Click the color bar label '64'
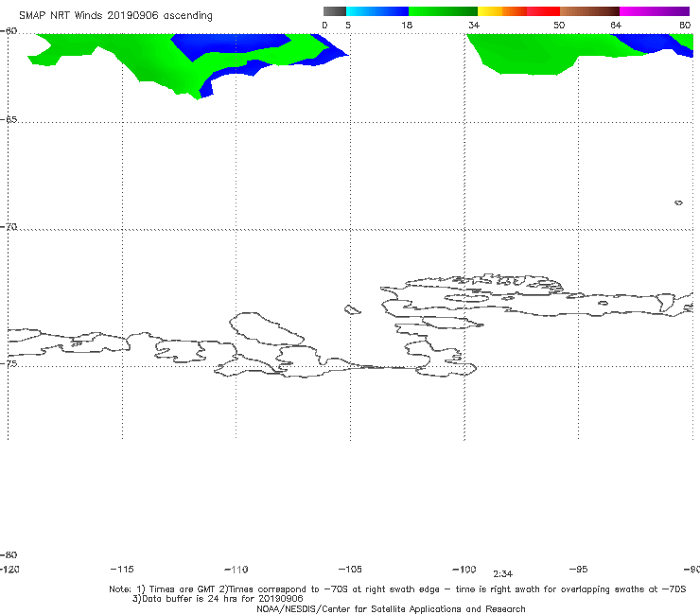 tap(616, 25)
